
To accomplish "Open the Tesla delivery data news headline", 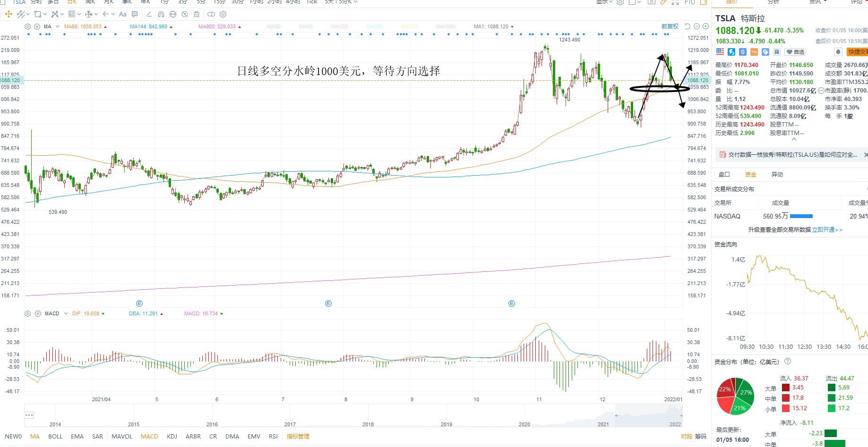I will 792,155.
